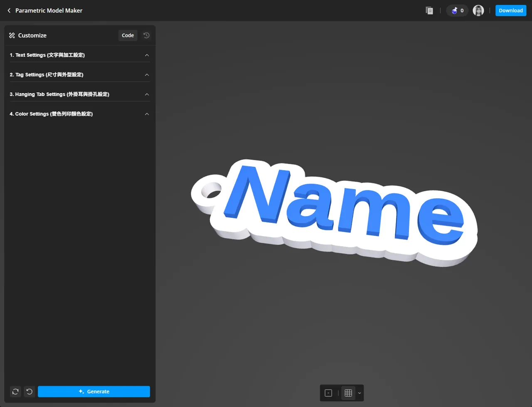Viewport: 532px width, 407px height.
Task: Toggle the grid display icon
Action: [348, 393]
